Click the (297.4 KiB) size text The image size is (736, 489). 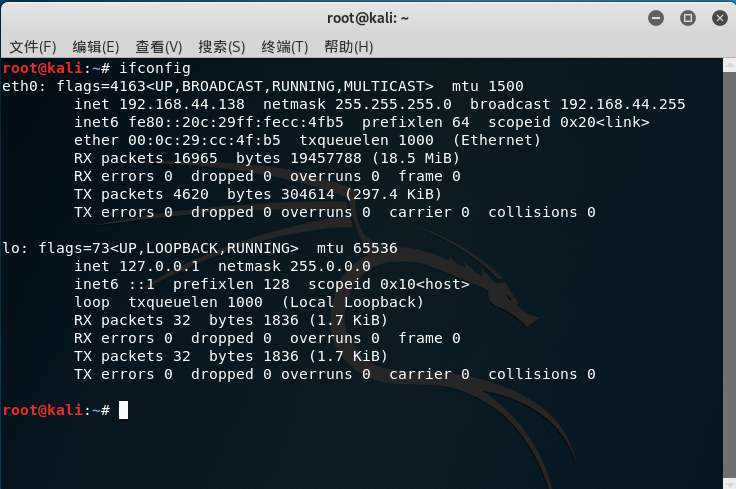coord(393,194)
